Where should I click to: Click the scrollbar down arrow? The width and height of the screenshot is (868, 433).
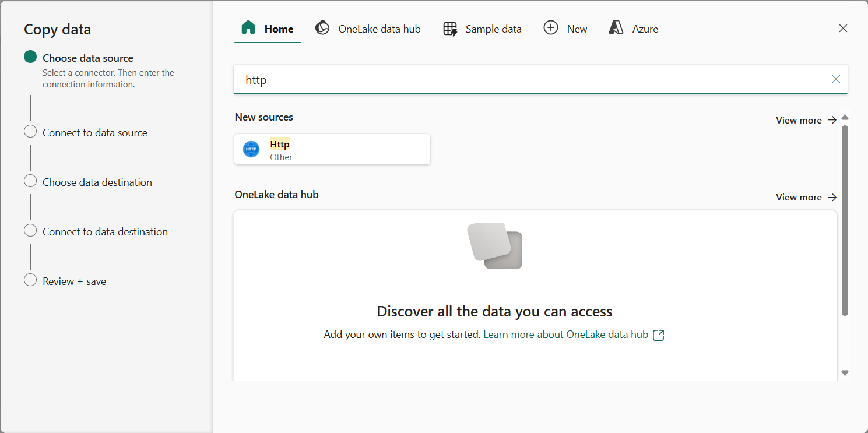tap(845, 373)
